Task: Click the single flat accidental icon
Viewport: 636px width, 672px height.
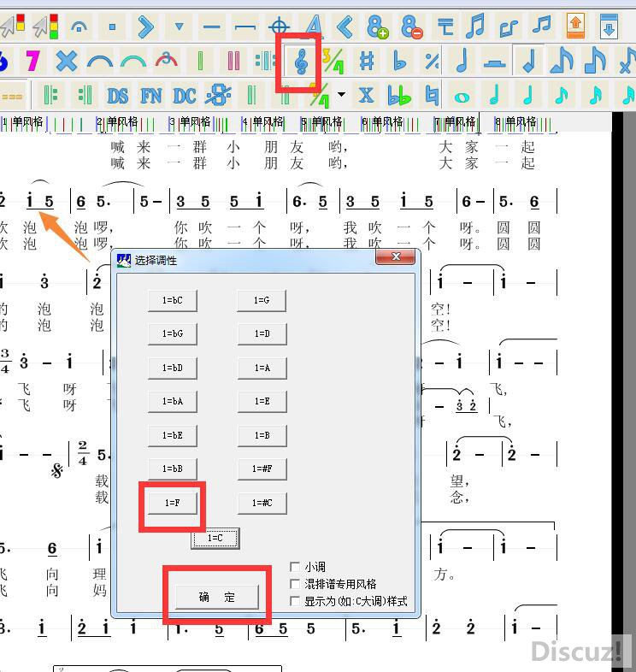Action: tap(399, 61)
